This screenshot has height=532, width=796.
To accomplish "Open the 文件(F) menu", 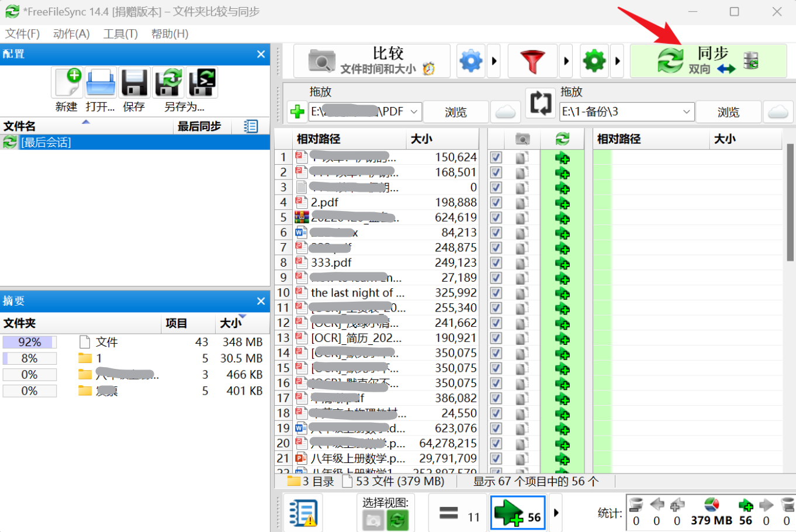I will 22,34.
